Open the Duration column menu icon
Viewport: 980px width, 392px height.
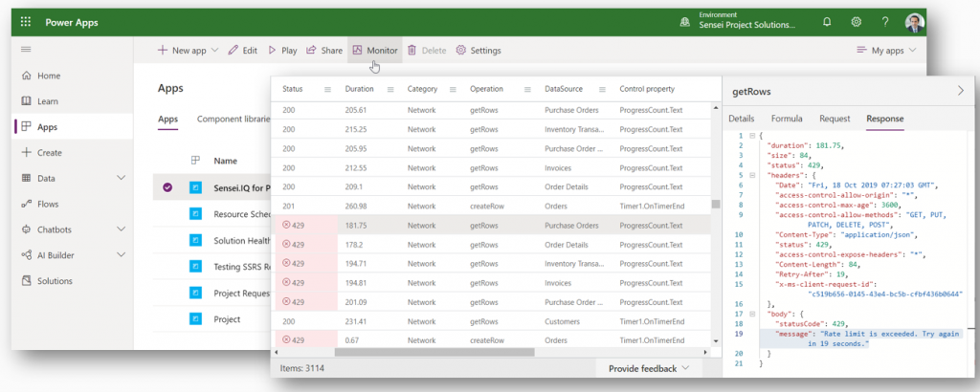point(390,89)
